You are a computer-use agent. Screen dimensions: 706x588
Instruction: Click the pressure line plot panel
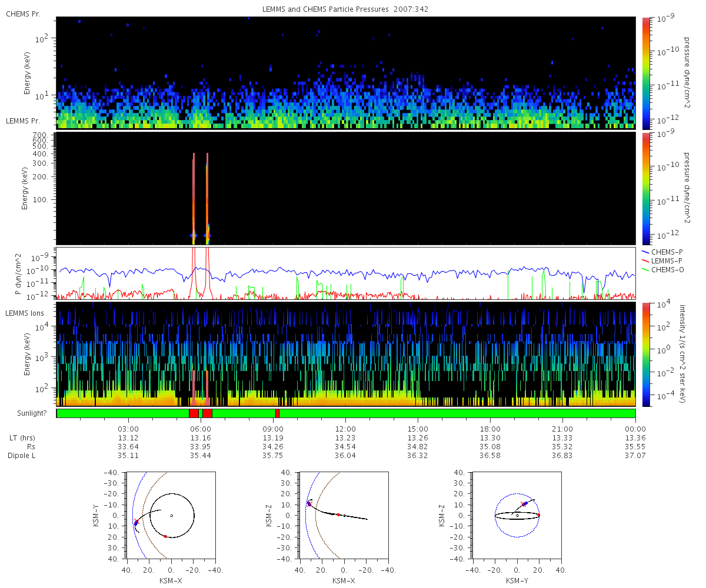pyautogui.click(x=346, y=273)
